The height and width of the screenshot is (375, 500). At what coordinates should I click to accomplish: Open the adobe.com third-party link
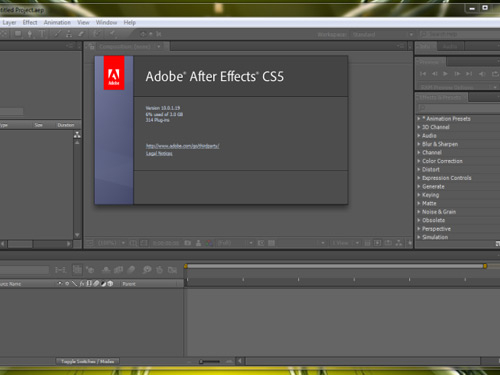(x=183, y=146)
